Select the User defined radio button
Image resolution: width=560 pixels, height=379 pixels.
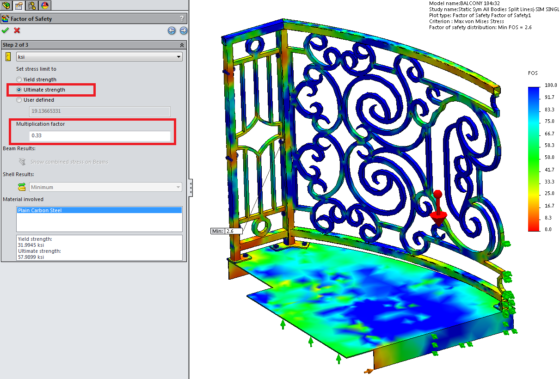point(19,100)
